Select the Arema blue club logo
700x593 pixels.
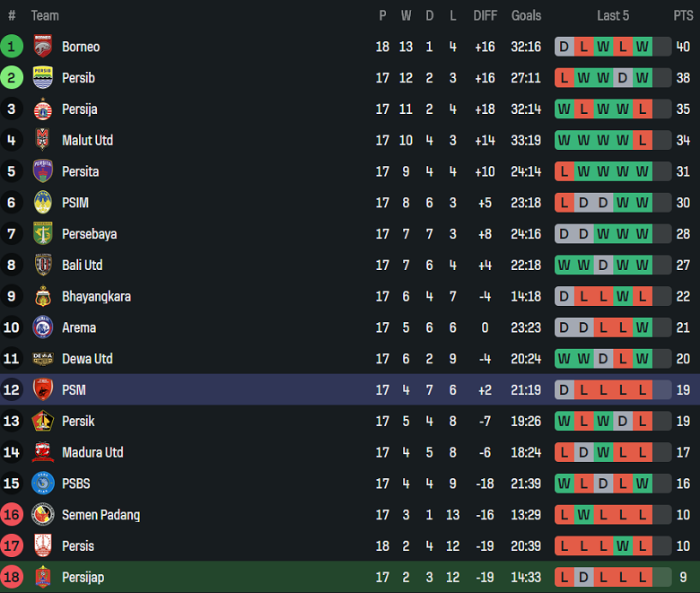[43, 327]
